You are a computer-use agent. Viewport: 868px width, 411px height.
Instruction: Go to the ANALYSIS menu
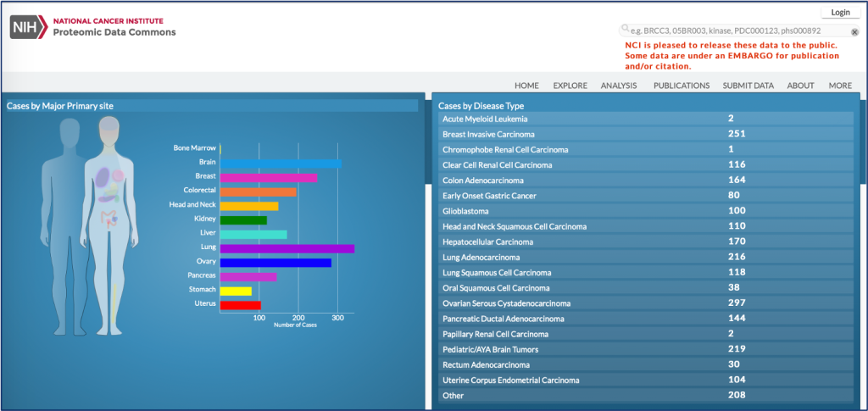pyautogui.click(x=619, y=86)
